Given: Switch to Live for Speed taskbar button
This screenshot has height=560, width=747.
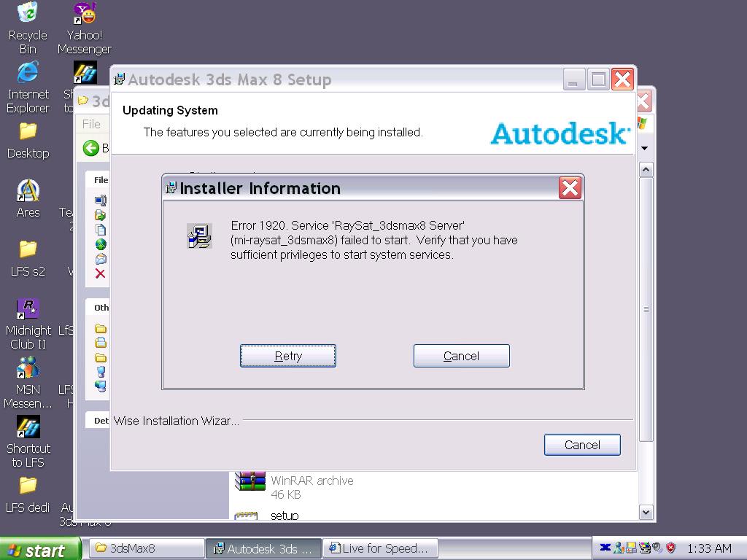Looking at the screenshot, I should pyautogui.click(x=380, y=548).
